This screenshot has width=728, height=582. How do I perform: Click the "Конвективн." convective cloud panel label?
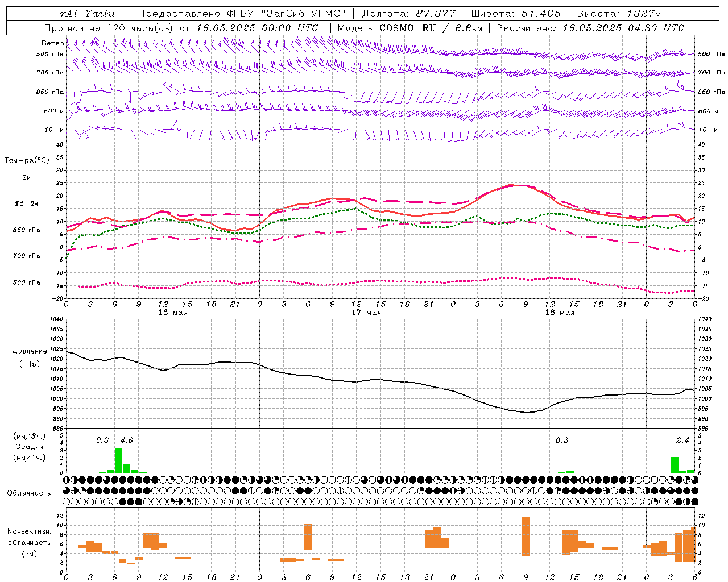[29, 531]
